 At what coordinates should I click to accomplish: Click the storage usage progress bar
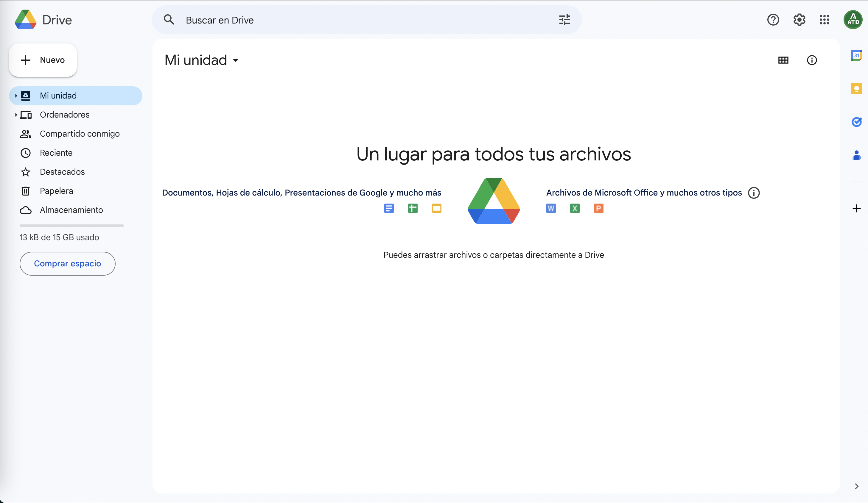coord(72,226)
